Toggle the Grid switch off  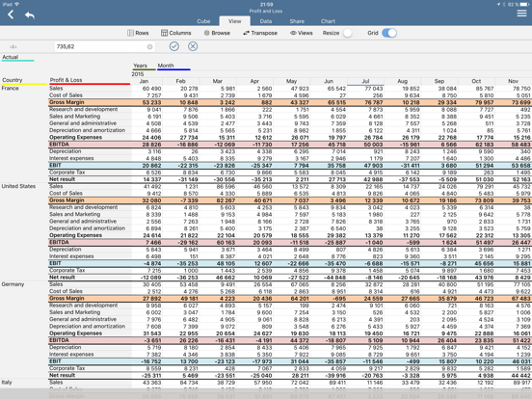pyautogui.click(x=389, y=33)
